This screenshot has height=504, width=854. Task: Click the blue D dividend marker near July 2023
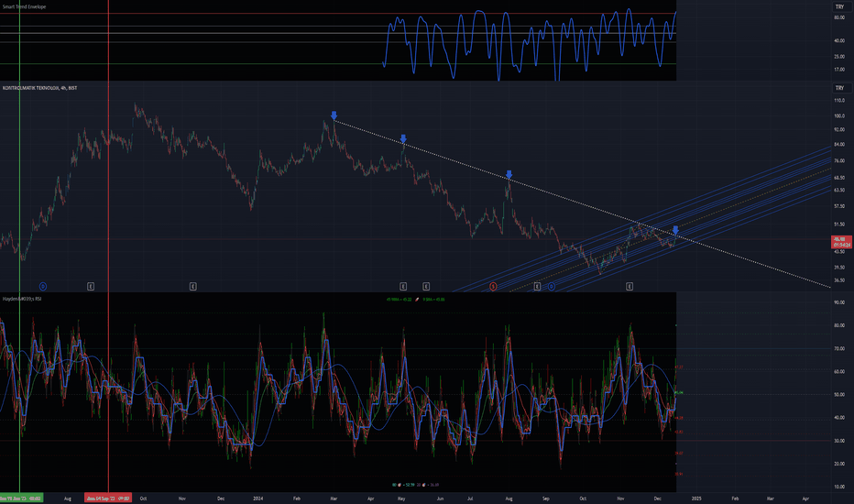coord(43,287)
